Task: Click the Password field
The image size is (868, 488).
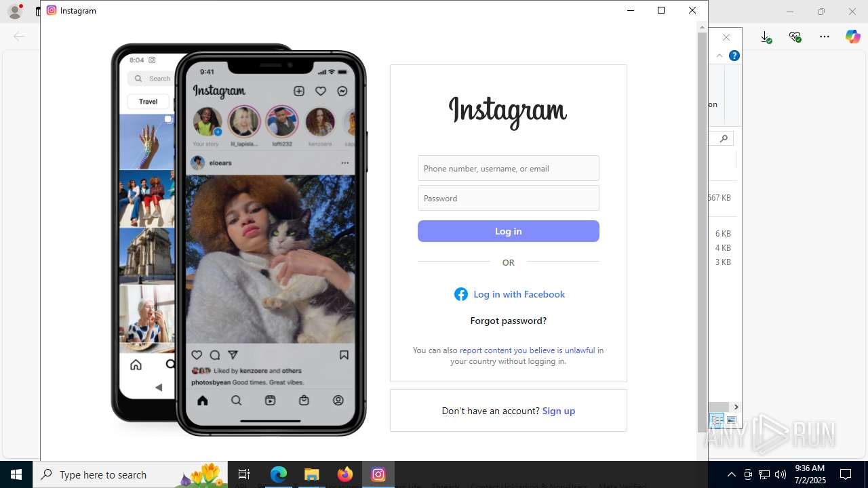Action: (x=509, y=198)
